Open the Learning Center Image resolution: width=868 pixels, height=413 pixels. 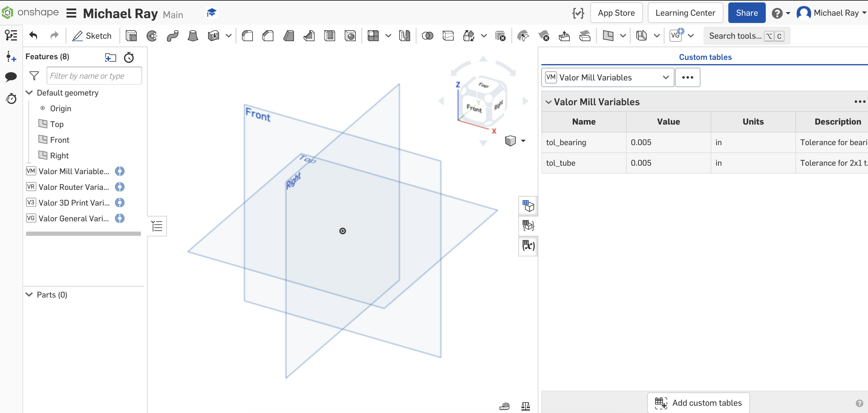pyautogui.click(x=685, y=13)
